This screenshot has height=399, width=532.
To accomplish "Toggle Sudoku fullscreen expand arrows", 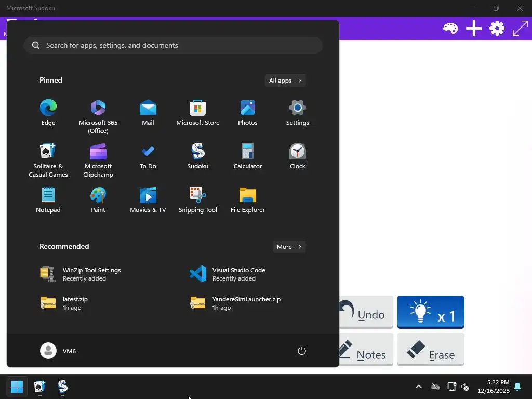I will (x=520, y=29).
